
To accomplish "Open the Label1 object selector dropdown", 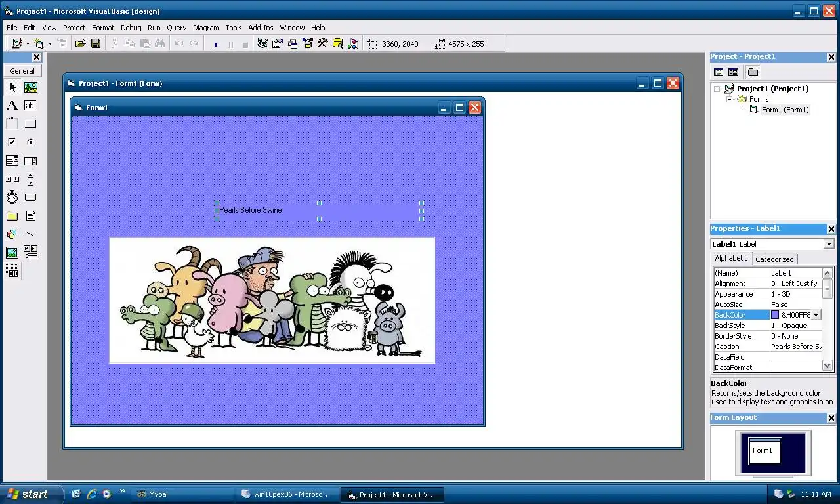I will (829, 244).
